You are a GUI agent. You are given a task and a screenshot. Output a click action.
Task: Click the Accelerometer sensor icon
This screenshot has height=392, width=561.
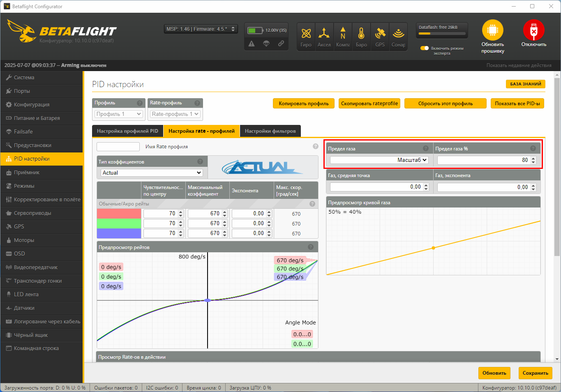tap(324, 33)
